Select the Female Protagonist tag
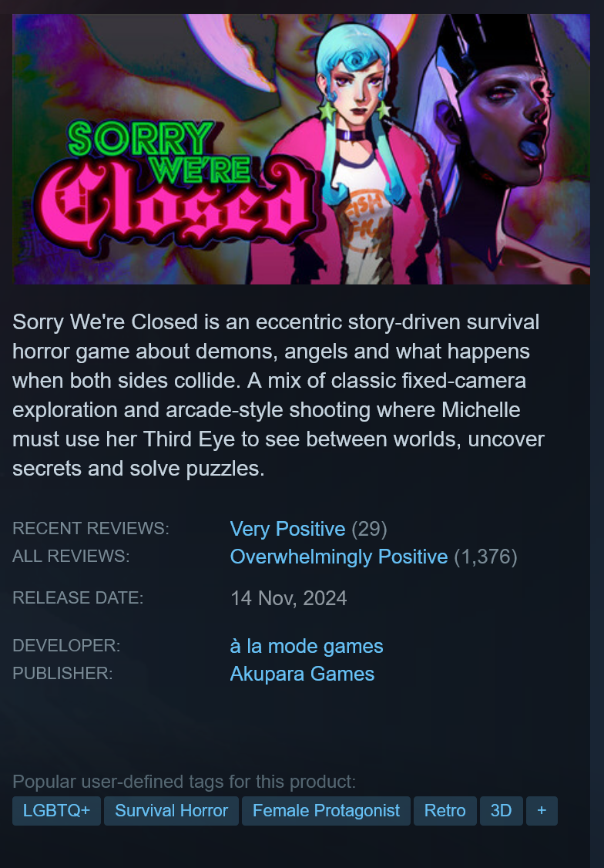The height and width of the screenshot is (868, 604). [x=327, y=811]
